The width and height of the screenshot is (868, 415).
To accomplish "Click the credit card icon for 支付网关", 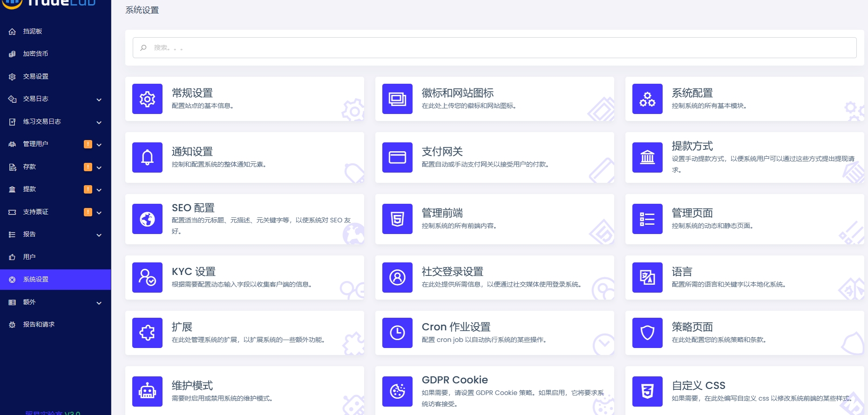I will click(397, 158).
